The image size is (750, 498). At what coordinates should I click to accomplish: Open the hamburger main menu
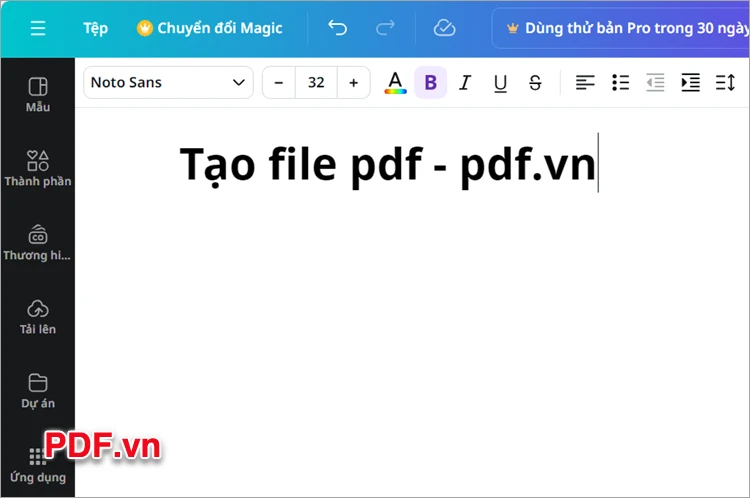coord(38,28)
